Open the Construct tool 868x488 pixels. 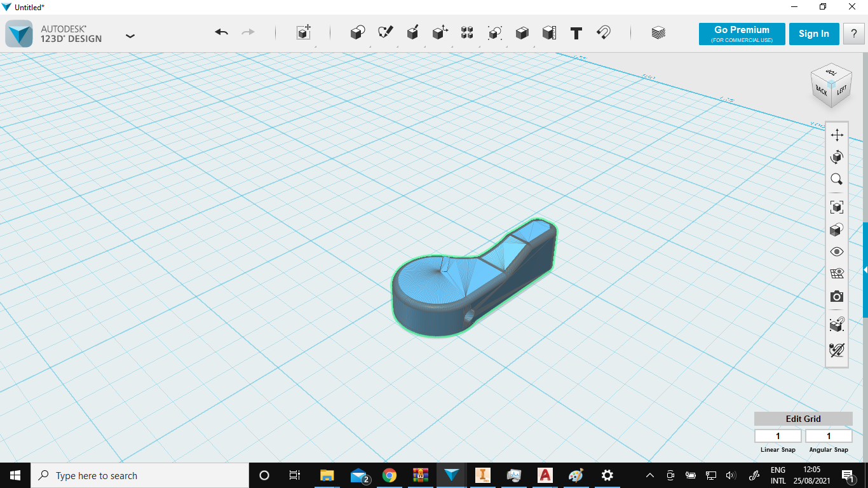[x=412, y=33]
